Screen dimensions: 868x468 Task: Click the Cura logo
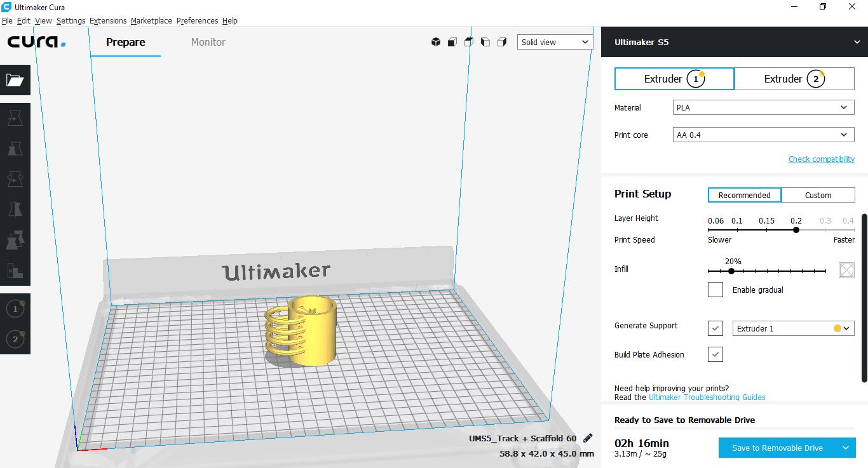37,43
